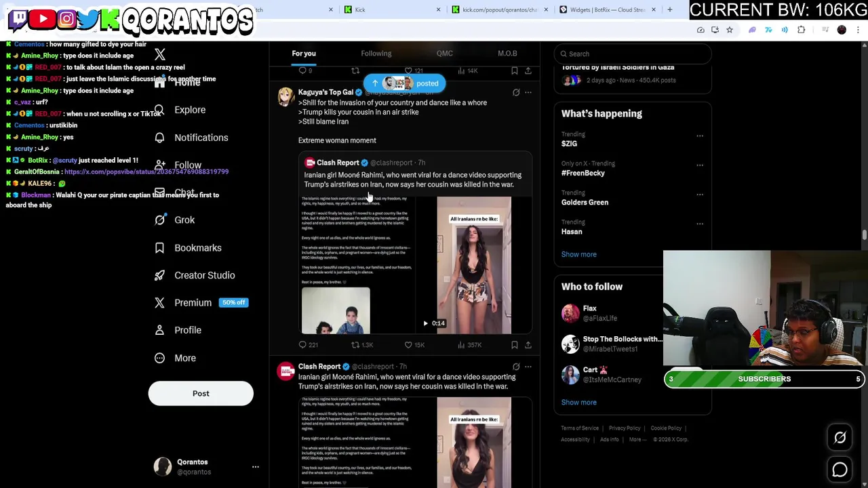This screenshot has height=488, width=868.
Task: Show more under Who to follow
Action: tap(578, 403)
